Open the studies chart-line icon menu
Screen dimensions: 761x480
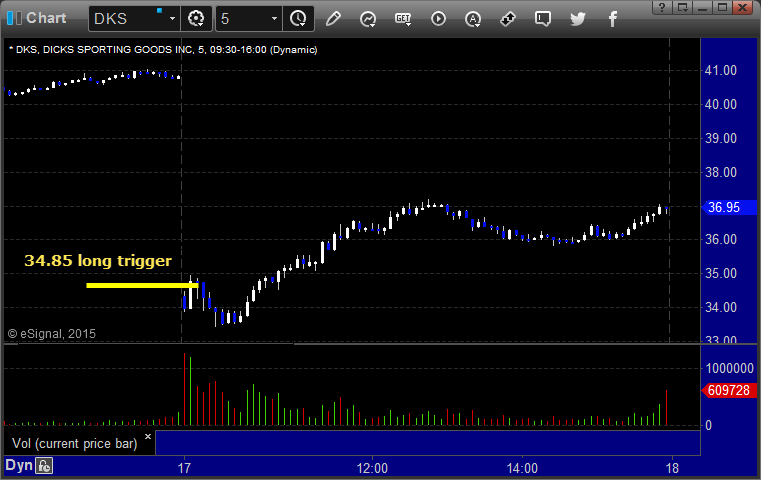click(368, 19)
